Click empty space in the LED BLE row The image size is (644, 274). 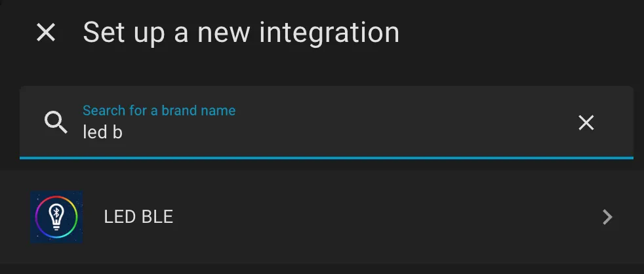tap(393, 217)
